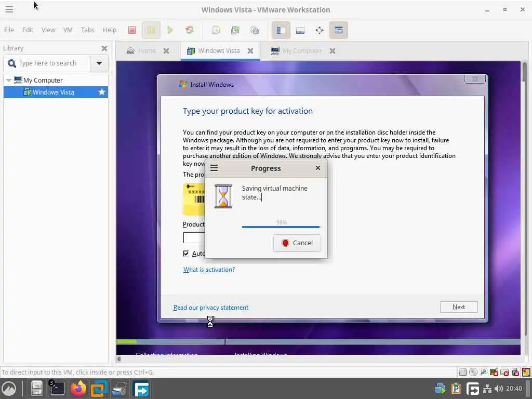532x399 pixels.
Task: Toggle automatically activate Windows checkbox
Action: [x=186, y=254]
